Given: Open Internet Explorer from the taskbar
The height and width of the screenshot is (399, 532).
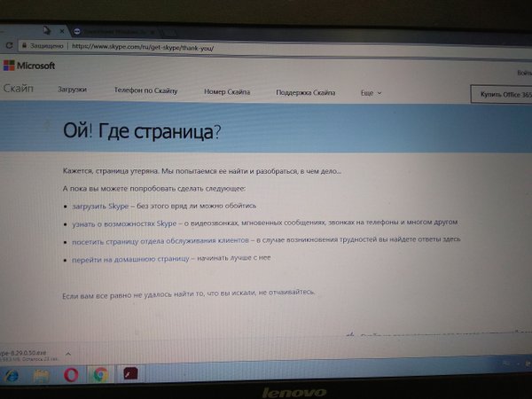Looking at the screenshot, I should click(x=12, y=375).
